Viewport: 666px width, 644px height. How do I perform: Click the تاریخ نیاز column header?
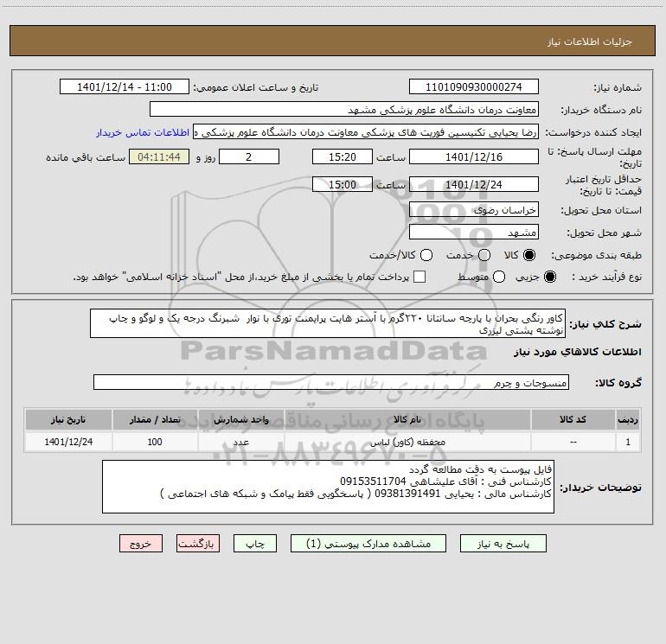68,419
